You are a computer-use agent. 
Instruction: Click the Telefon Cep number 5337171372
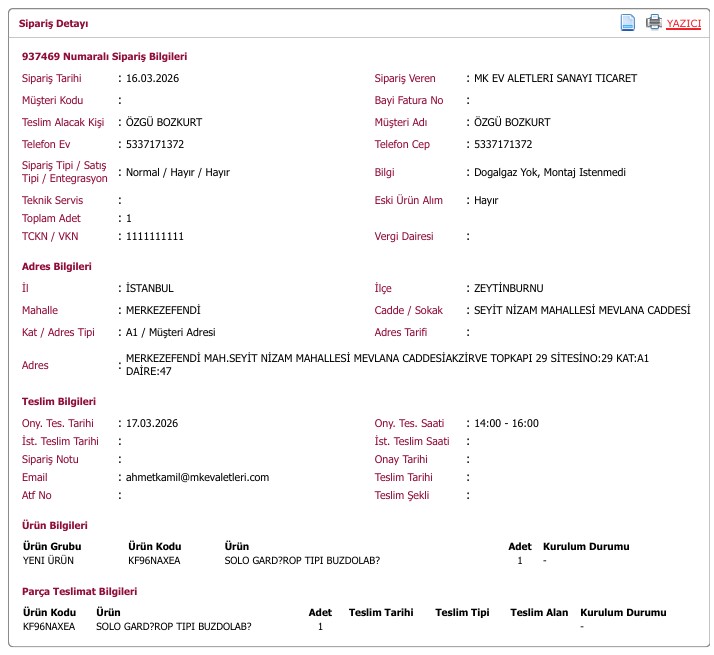pos(503,144)
